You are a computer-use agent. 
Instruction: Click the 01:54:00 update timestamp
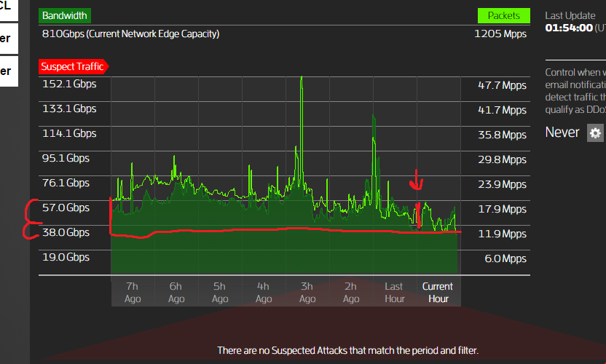coord(569,28)
